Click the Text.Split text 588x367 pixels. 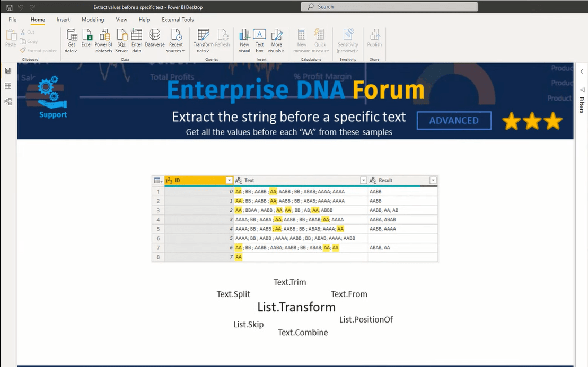[233, 294]
